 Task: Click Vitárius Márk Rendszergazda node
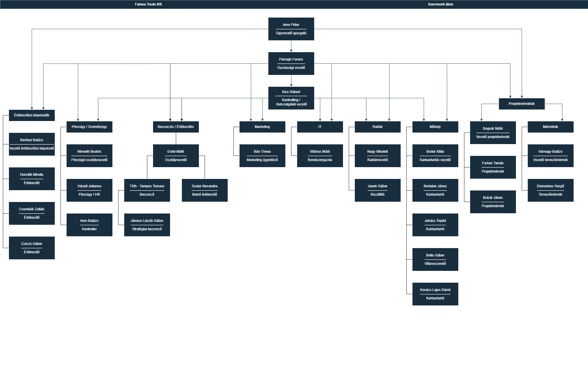pos(320,156)
